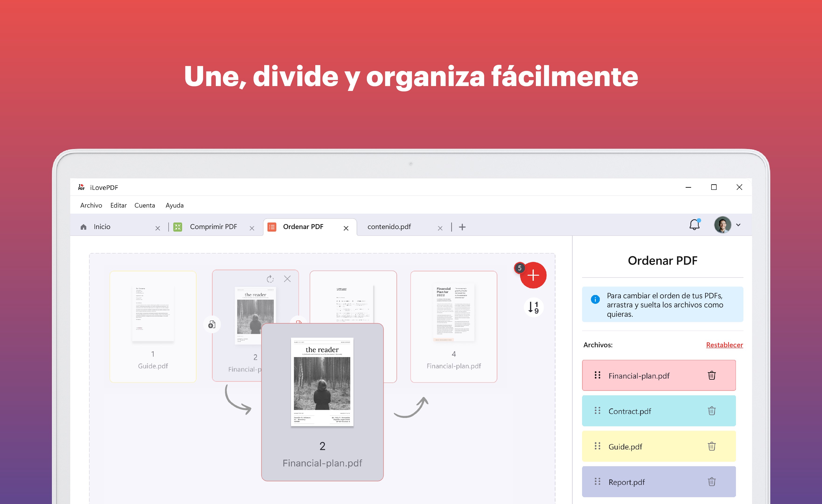
Task: Select Guide.pdf in the file list
Action: (659, 446)
